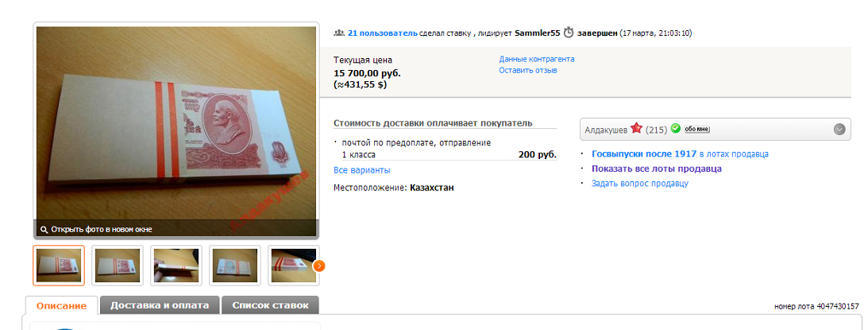Switch to the Доставка и оплата tab
Screen dimensions: 868x330
160,305
